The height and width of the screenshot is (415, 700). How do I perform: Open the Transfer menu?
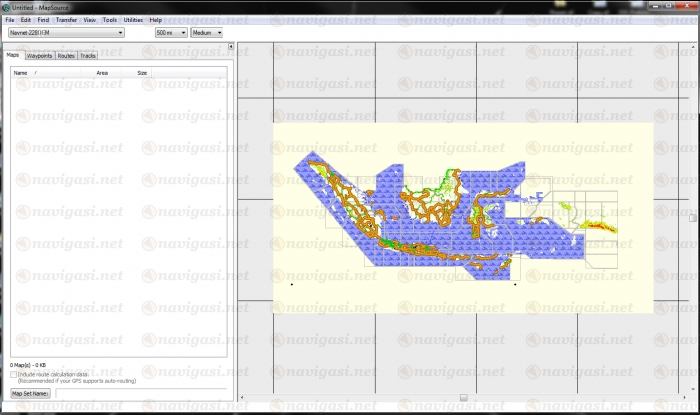click(x=66, y=20)
